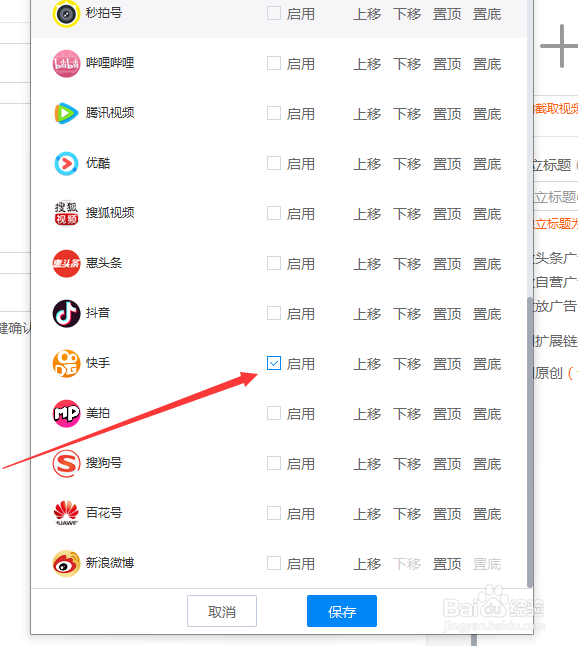Click the 哔哩哔哩 platform name
578x646 pixels.
pyautogui.click(x=110, y=63)
